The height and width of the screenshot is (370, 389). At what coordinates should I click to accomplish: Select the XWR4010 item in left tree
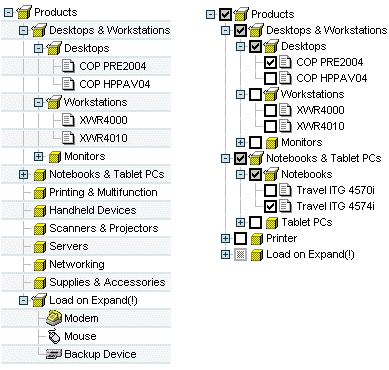click(103, 138)
